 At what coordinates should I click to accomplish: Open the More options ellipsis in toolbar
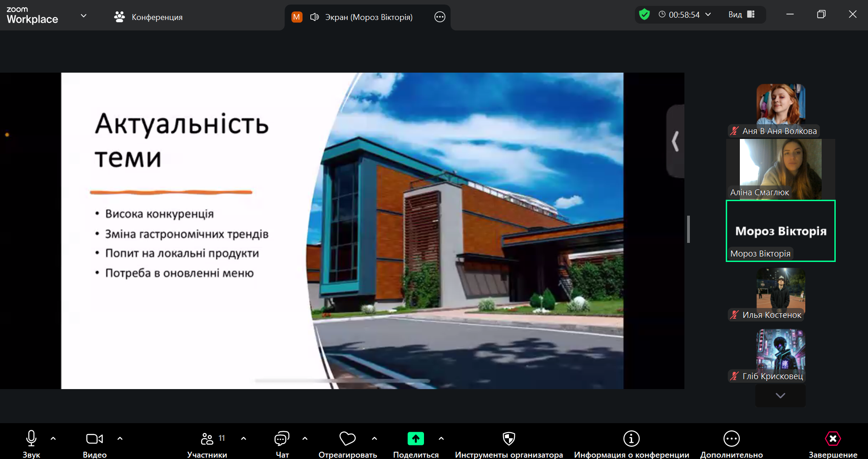[x=731, y=439]
